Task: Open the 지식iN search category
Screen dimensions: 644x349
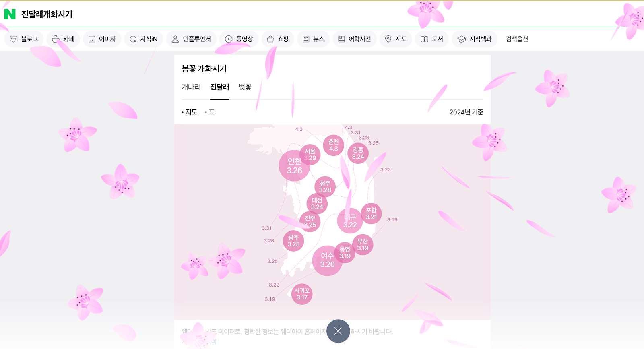Action: coord(144,39)
